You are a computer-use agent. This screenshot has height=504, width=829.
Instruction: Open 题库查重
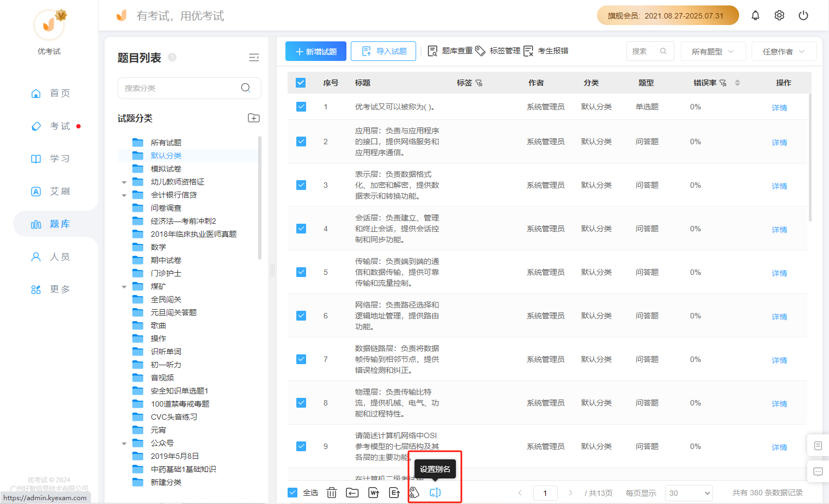(x=450, y=51)
